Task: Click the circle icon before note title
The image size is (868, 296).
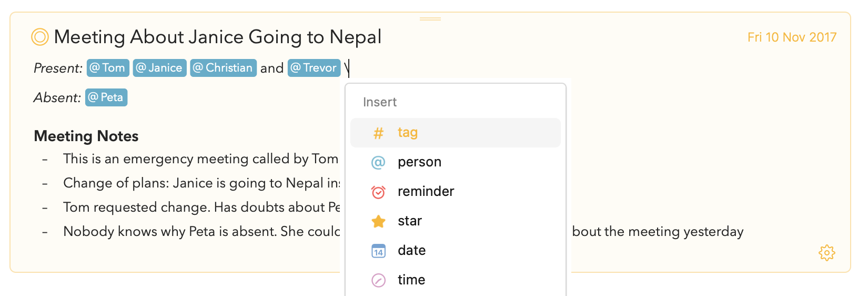Action: point(40,37)
